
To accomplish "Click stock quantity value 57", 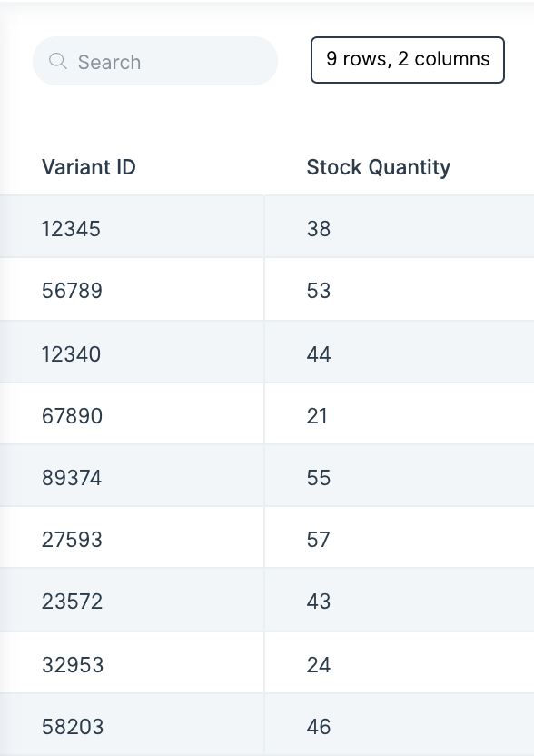I will (319, 539).
